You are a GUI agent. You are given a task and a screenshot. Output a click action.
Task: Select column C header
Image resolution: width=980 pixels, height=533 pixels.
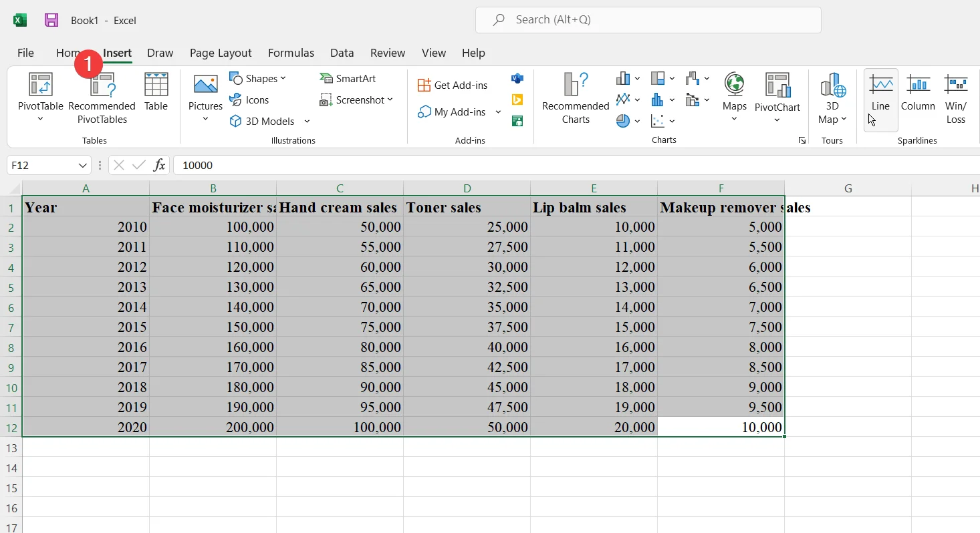point(340,188)
